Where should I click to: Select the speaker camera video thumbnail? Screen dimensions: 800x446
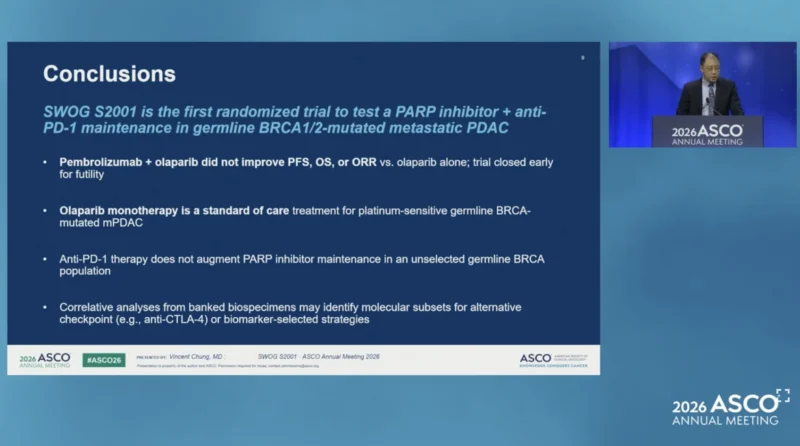[703, 95]
